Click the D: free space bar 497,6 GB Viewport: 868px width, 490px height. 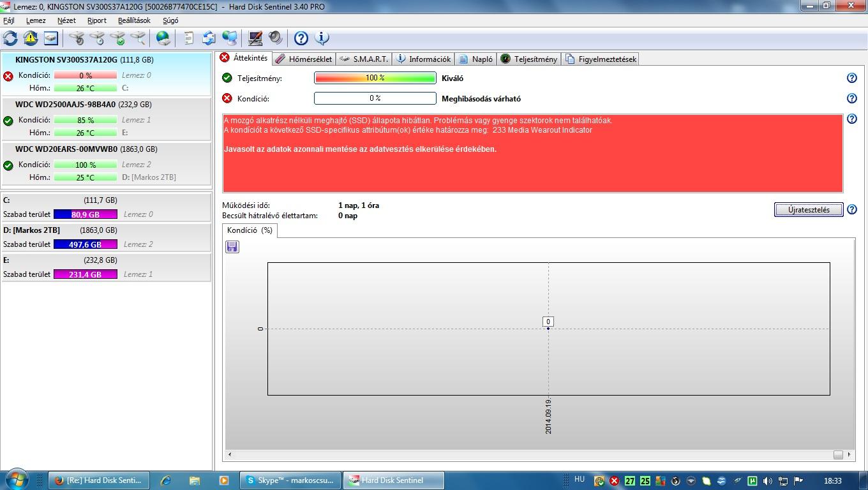86,244
